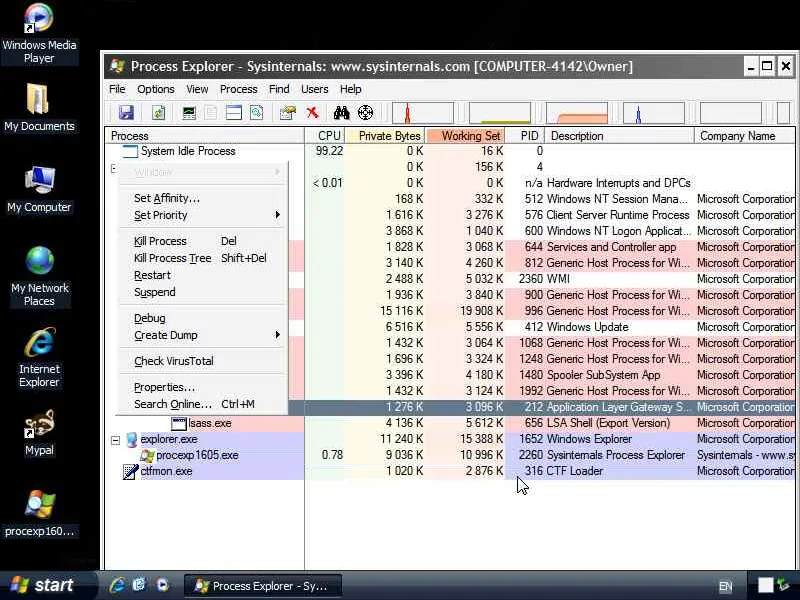Open the System Information toolbar icon
Screen dimensions: 800x600
tap(189, 112)
